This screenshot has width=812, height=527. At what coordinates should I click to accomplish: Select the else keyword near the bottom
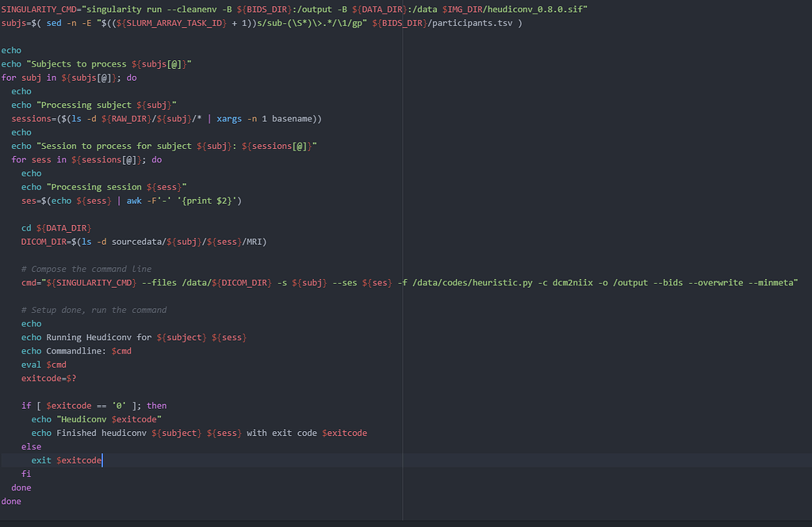pyautogui.click(x=31, y=446)
